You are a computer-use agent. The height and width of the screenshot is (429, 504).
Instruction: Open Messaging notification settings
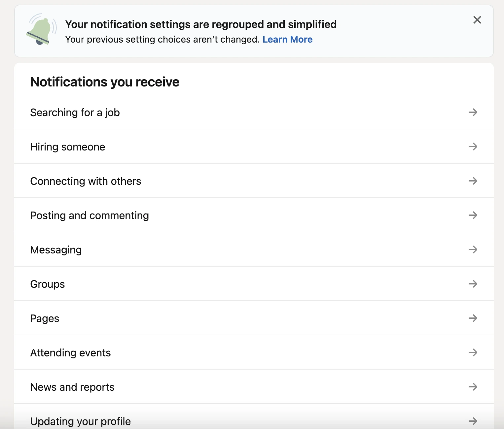pyautogui.click(x=254, y=249)
